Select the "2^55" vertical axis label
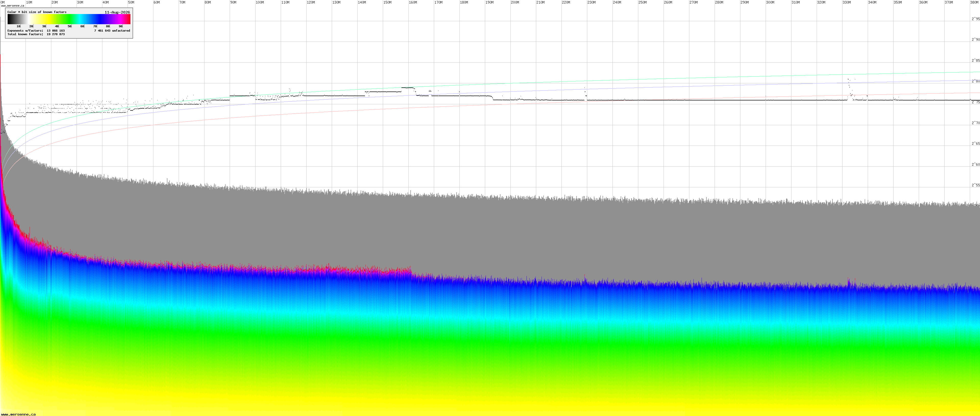The width and height of the screenshot is (980, 416). tap(975, 185)
